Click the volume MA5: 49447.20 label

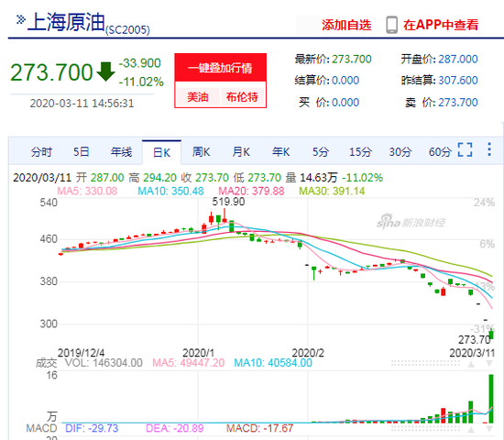pyautogui.click(x=189, y=363)
